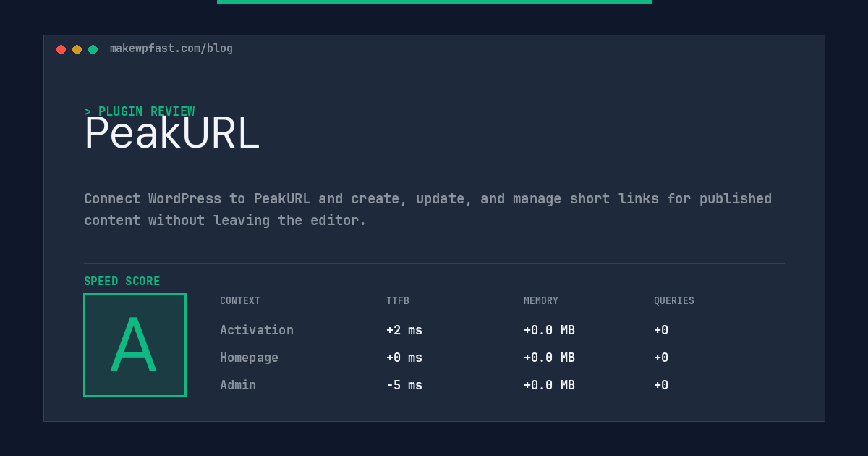Click the plugin description paragraph

click(x=428, y=209)
